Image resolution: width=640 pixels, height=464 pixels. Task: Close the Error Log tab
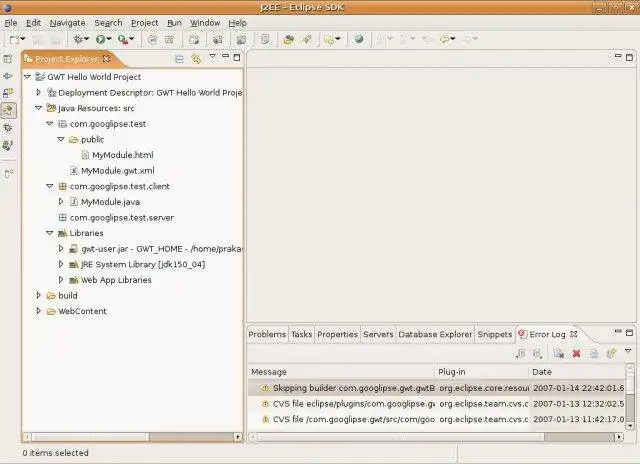(573, 334)
